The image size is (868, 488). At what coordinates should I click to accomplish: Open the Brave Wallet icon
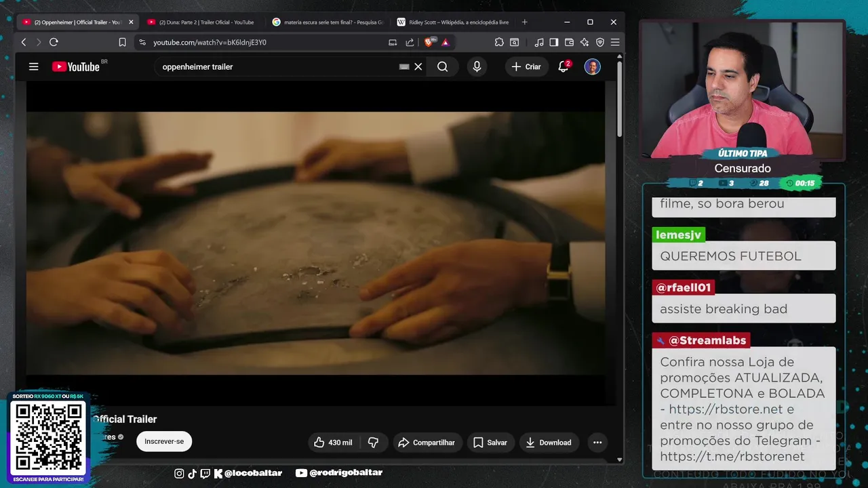point(569,42)
